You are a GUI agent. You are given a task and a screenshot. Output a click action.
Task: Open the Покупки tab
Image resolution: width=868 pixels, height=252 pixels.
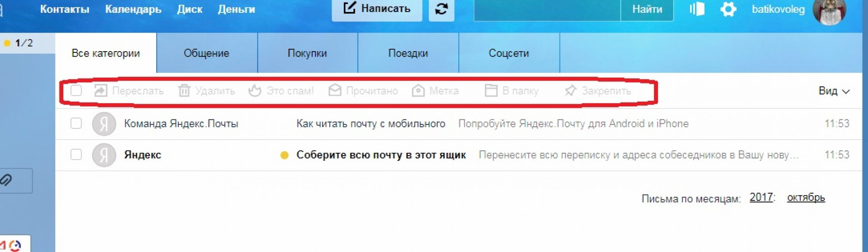(x=307, y=53)
